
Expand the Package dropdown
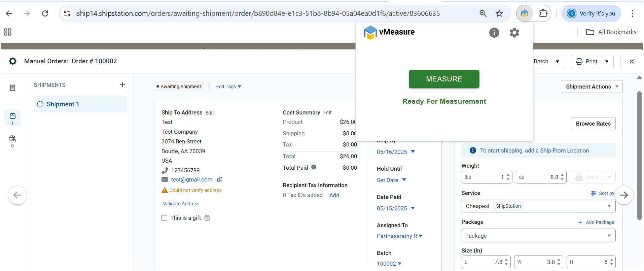click(x=538, y=236)
